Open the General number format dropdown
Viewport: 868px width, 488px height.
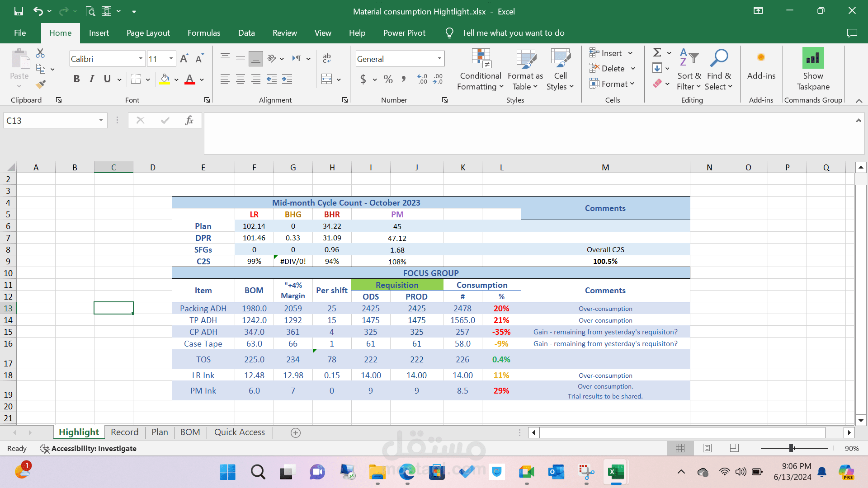[439, 59]
